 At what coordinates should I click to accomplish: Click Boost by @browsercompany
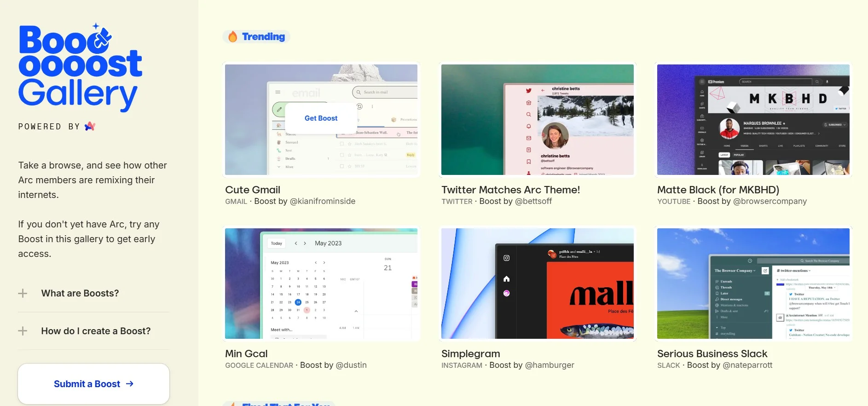point(752,201)
